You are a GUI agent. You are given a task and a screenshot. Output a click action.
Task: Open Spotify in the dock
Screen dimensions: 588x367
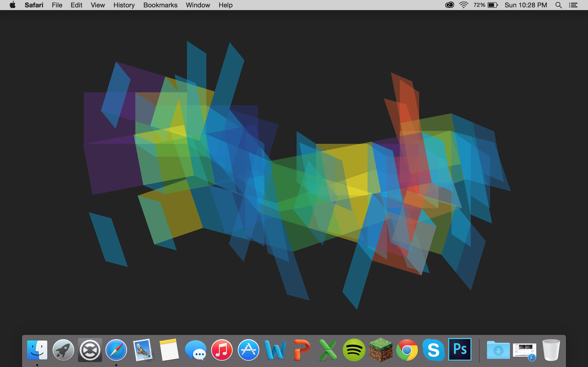[x=354, y=350]
